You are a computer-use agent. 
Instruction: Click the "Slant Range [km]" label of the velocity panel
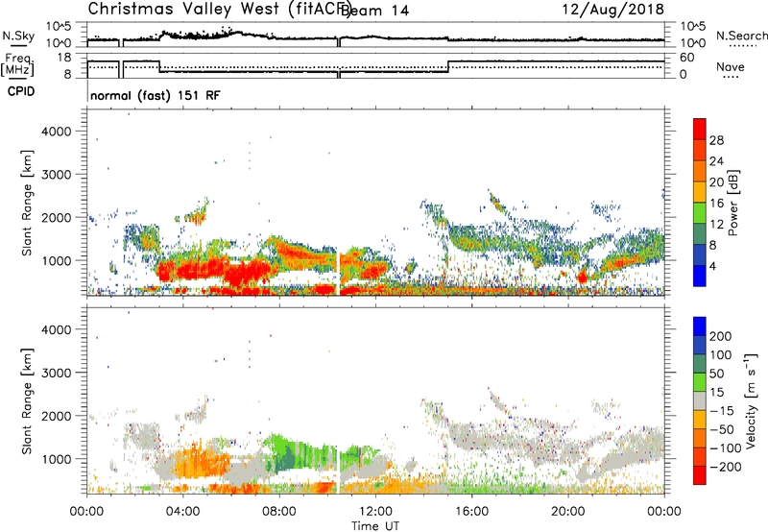[27, 401]
